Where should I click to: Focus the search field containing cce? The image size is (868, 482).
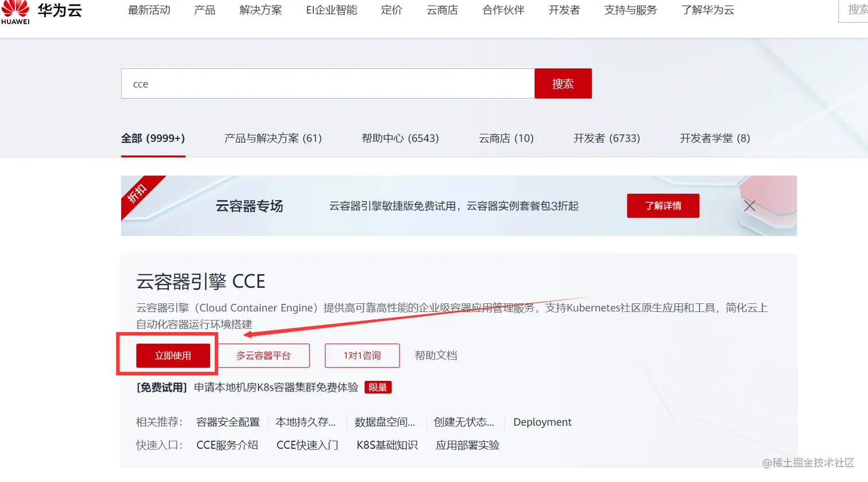point(328,84)
